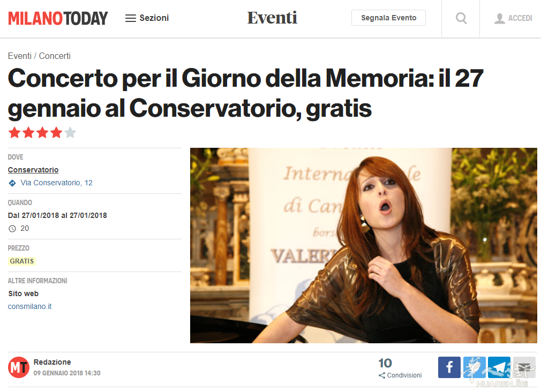Open Via Conservatorio, 12 map link
The height and width of the screenshot is (392, 541).
point(57,183)
